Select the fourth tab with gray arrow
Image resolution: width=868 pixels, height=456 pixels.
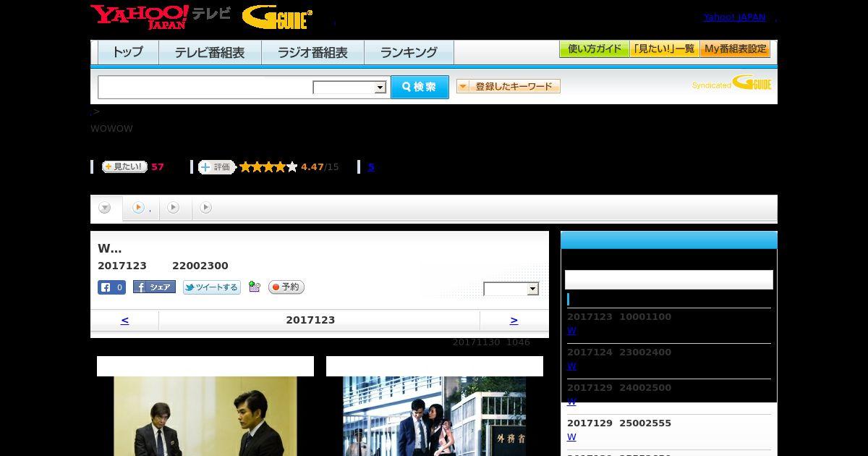pos(205,208)
